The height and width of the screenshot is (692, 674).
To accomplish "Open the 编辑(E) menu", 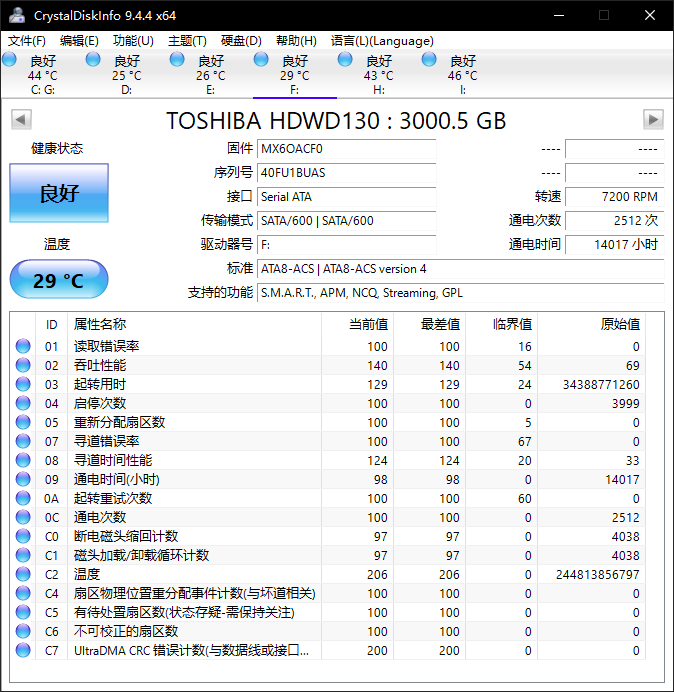I will (79, 41).
